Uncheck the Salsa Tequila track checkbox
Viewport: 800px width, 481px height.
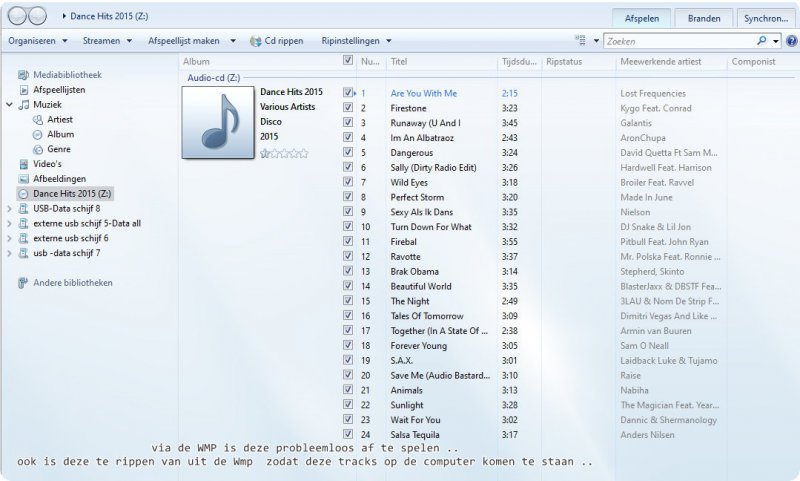tap(347, 434)
